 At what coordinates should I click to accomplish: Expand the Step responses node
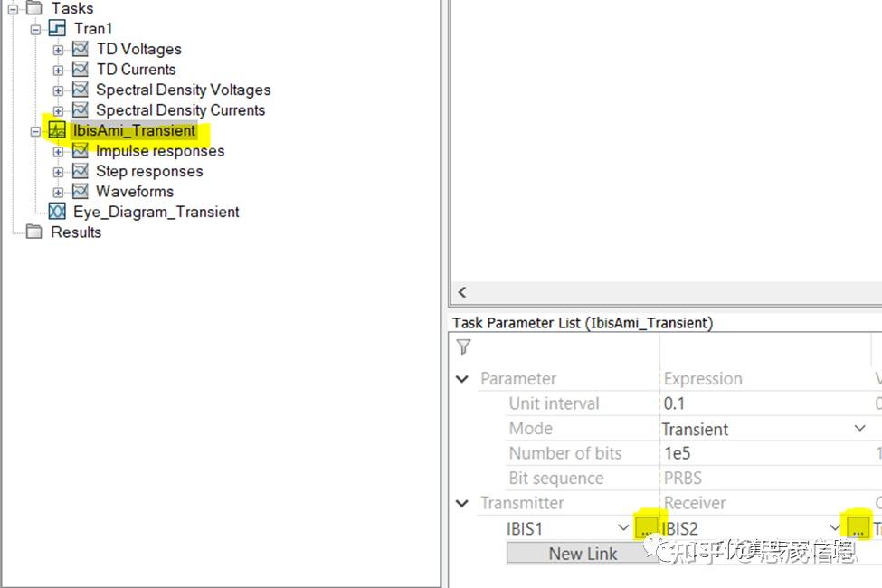point(58,172)
